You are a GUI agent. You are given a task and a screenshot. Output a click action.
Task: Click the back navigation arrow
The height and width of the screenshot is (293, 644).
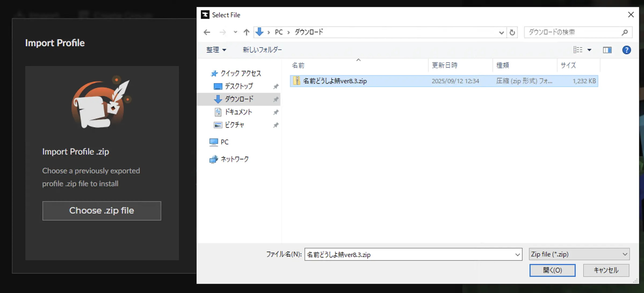click(207, 32)
